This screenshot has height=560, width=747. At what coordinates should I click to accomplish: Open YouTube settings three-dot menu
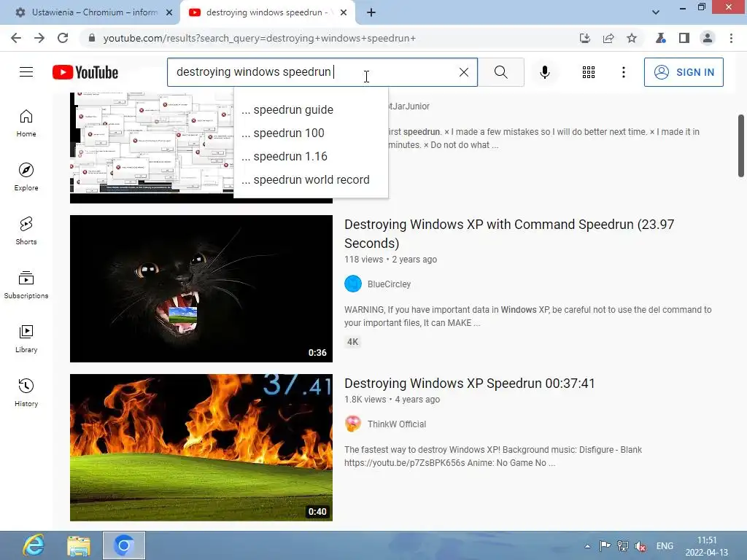point(623,72)
